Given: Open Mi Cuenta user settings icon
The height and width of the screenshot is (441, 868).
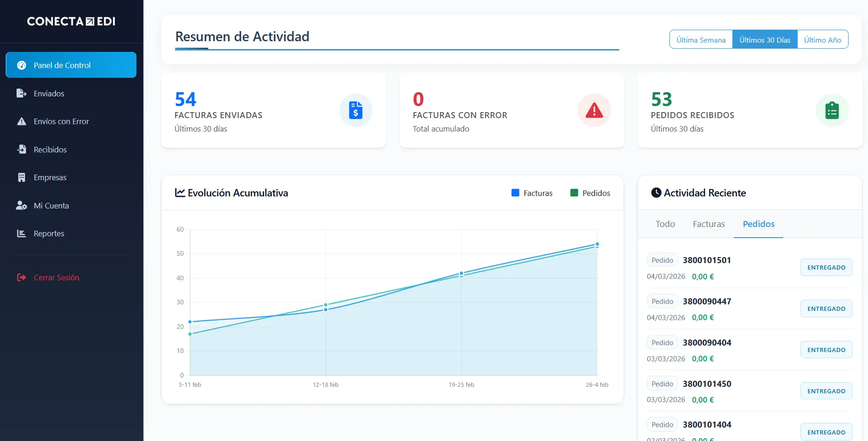Looking at the screenshot, I should [21, 206].
